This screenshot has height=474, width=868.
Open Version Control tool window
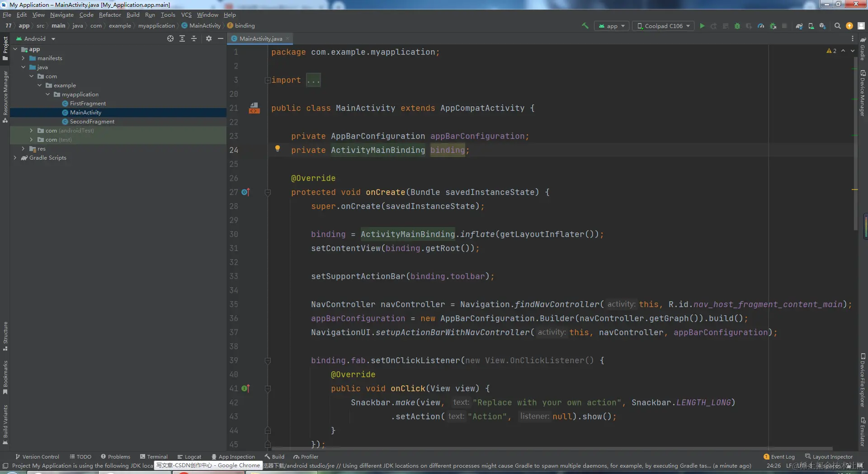[37, 456]
